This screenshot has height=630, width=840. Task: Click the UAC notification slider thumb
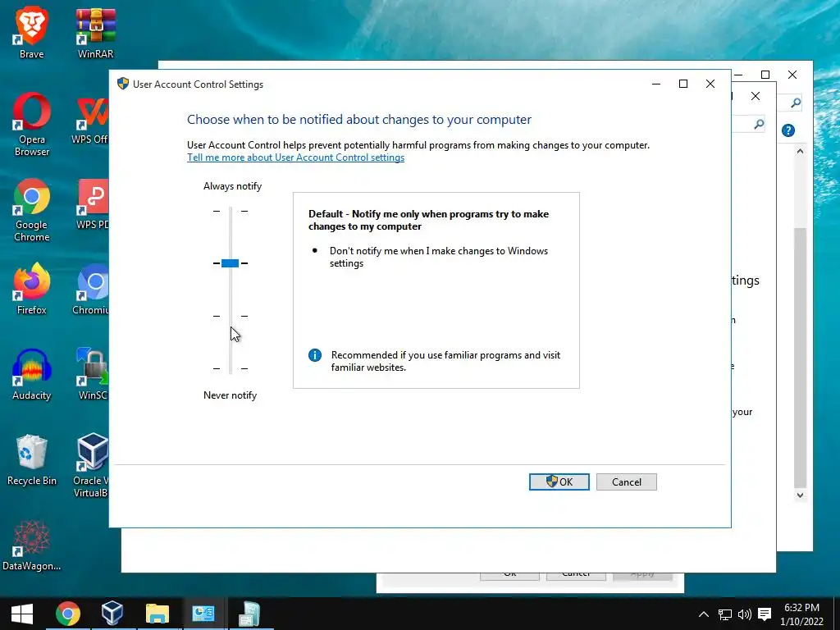(x=230, y=263)
